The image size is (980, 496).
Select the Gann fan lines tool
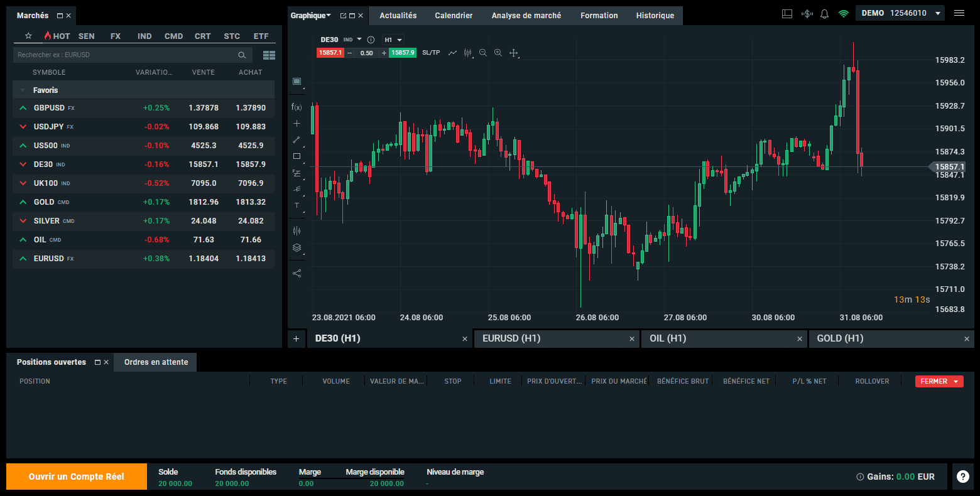[x=297, y=189]
